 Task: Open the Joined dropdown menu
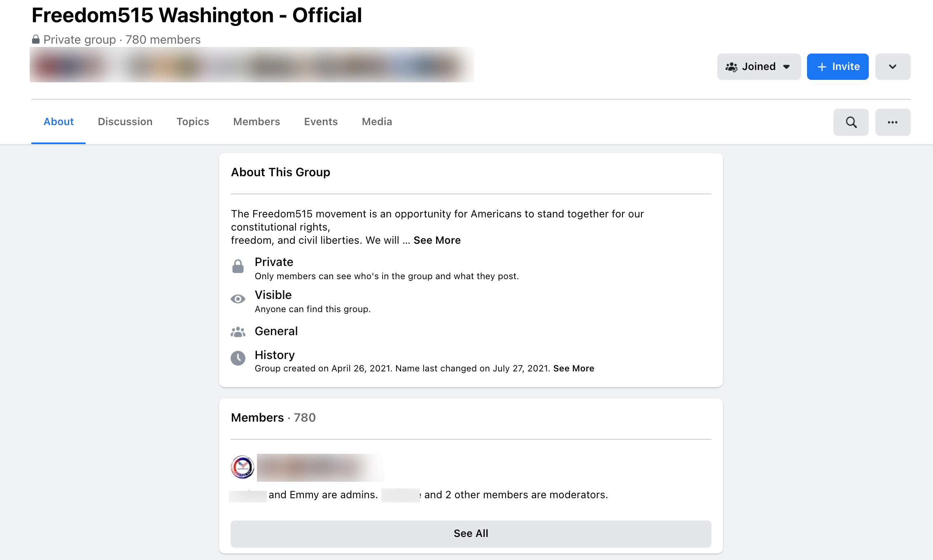[x=759, y=67]
